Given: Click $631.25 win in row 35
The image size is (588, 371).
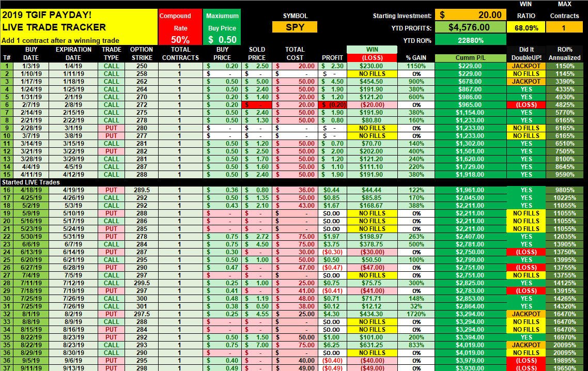Looking at the screenshot, I should [372, 345].
